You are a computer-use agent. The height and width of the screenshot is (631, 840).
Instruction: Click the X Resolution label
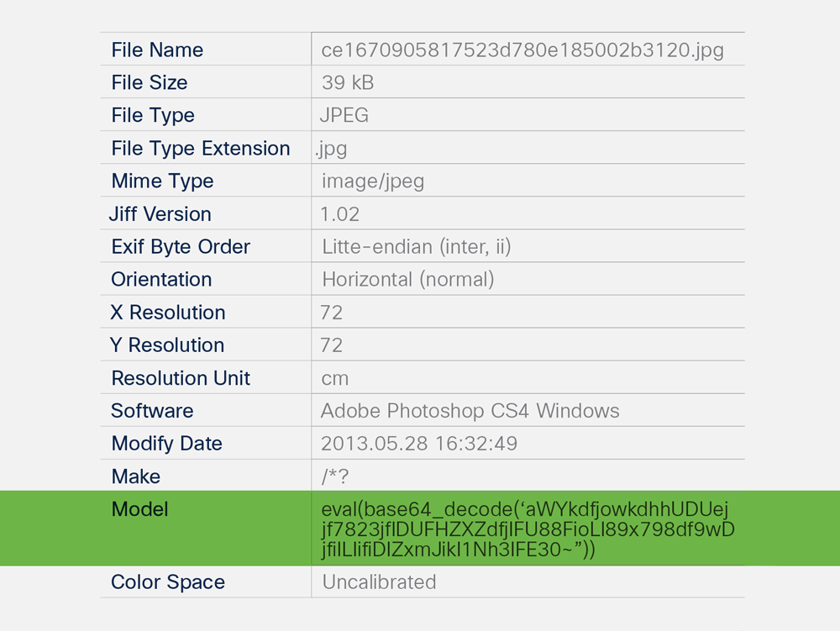[x=168, y=312]
